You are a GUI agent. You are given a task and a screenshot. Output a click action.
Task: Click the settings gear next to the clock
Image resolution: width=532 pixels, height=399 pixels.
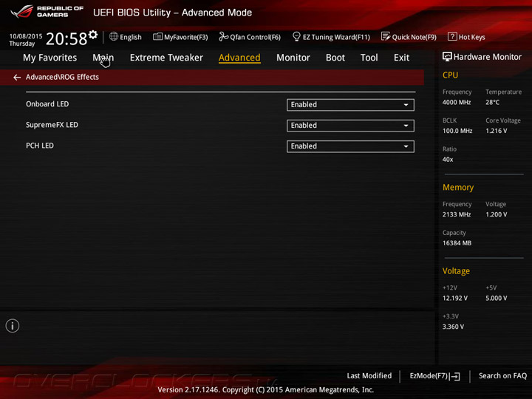(93, 34)
